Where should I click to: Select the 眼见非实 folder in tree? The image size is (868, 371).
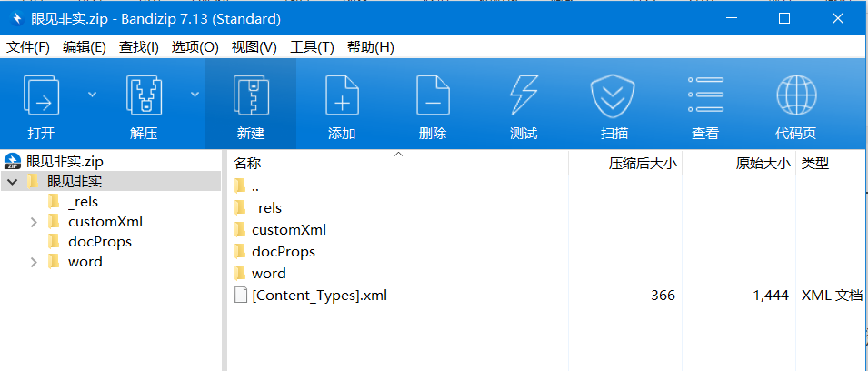point(75,182)
